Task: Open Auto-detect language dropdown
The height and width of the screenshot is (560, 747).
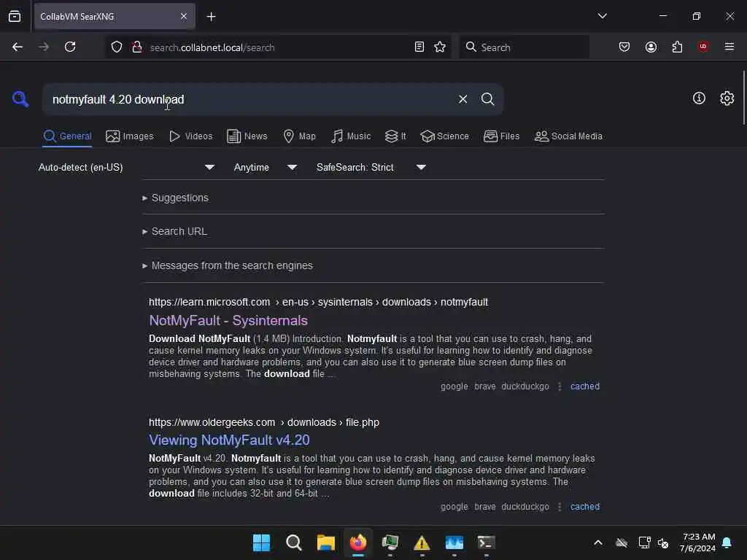Action: click(126, 167)
